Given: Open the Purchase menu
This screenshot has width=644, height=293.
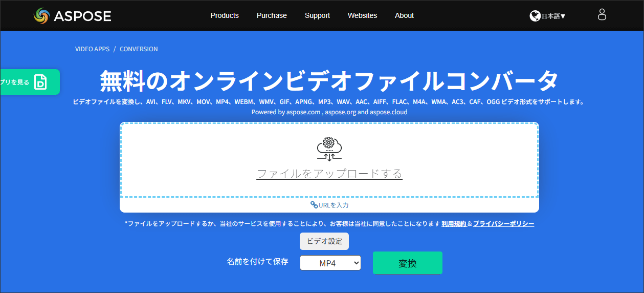Looking at the screenshot, I should (272, 15).
